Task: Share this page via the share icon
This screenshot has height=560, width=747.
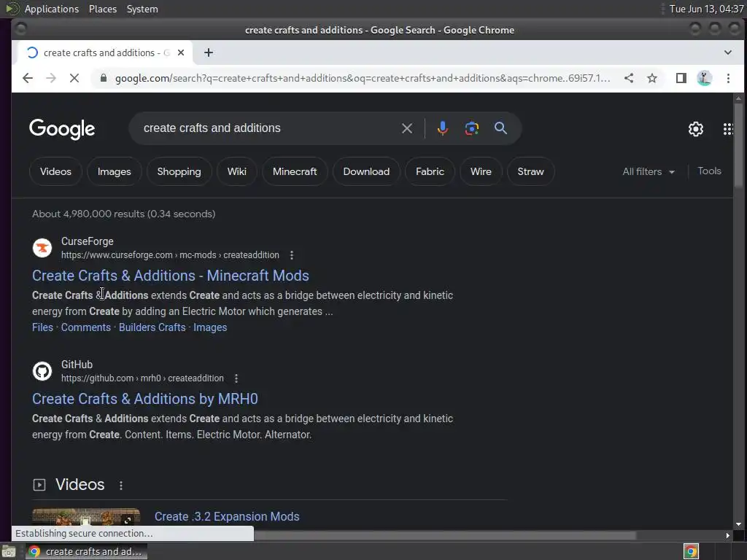Action: pyautogui.click(x=629, y=78)
